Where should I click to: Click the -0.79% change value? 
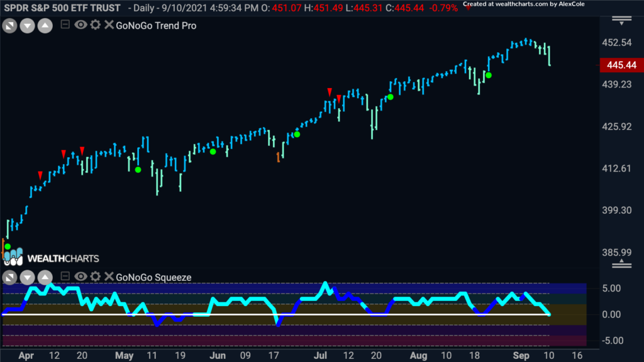(443, 8)
